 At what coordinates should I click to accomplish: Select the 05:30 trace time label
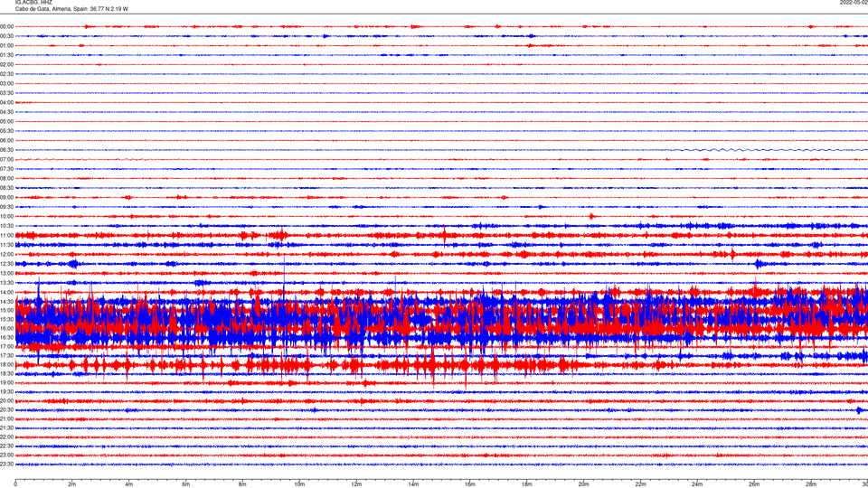(x=6, y=131)
